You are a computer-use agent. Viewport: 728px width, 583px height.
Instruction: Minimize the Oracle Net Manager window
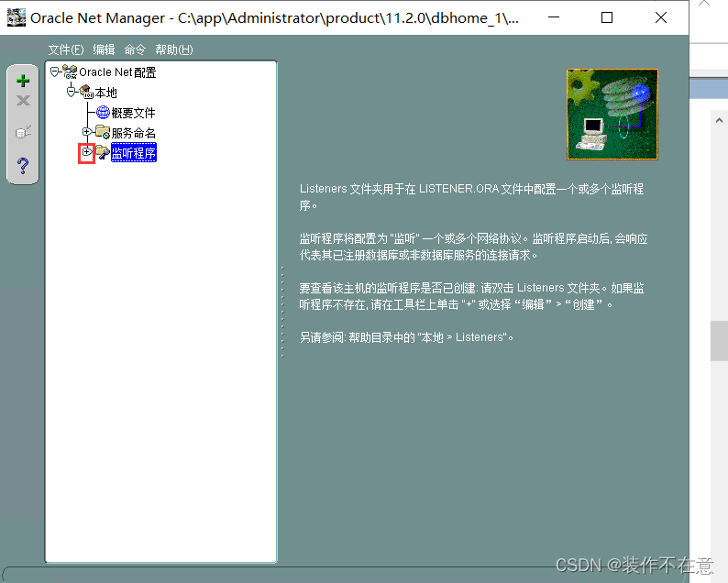click(x=554, y=17)
